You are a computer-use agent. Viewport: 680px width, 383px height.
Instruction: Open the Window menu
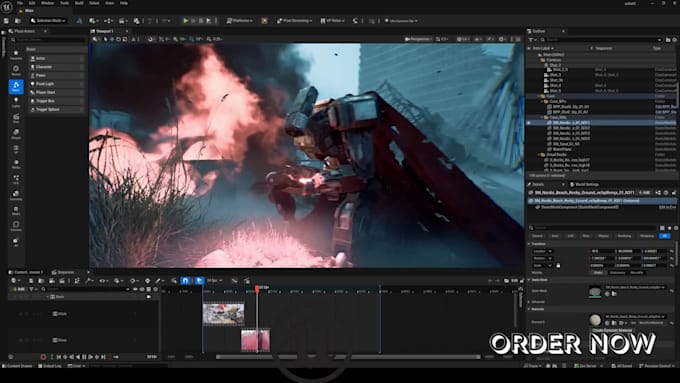tap(48, 3)
